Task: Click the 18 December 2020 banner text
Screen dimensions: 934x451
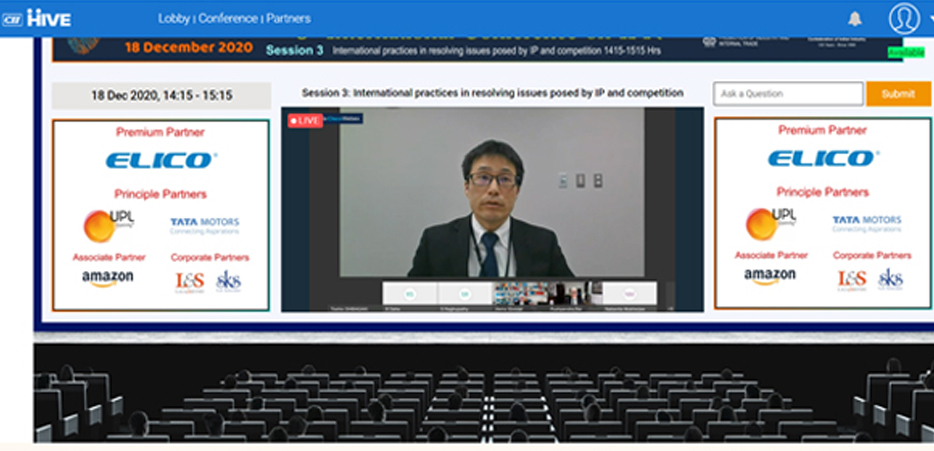Action: tap(189, 48)
